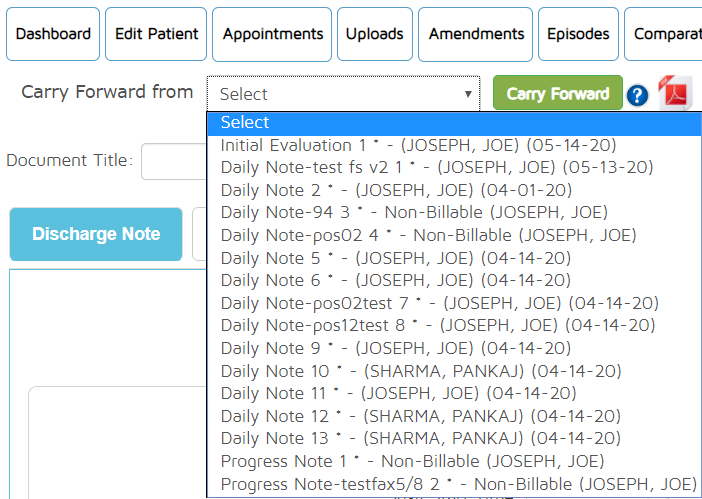The width and height of the screenshot is (702, 499).
Task: Expand the Carry Forward from dropdown
Action: [344, 94]
